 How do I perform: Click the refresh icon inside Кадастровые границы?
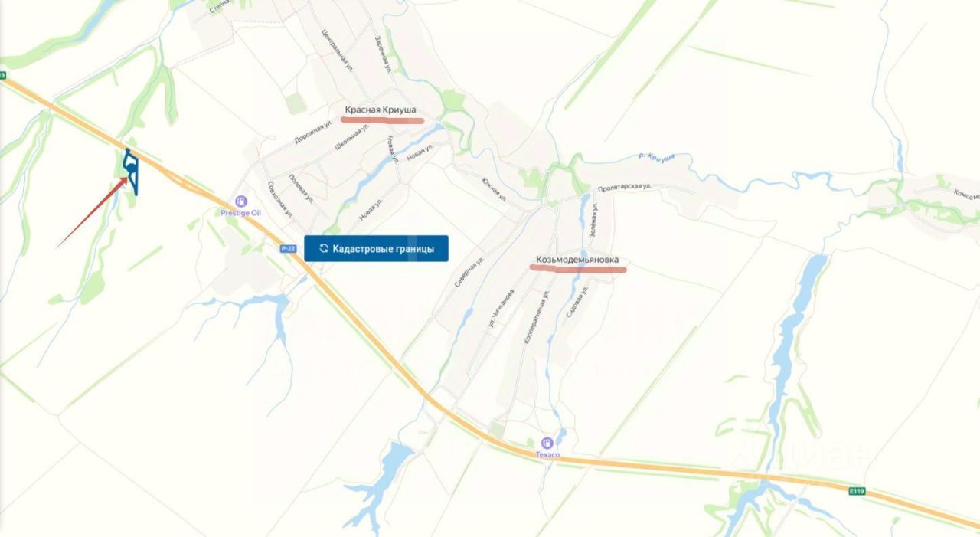point(324,249)
